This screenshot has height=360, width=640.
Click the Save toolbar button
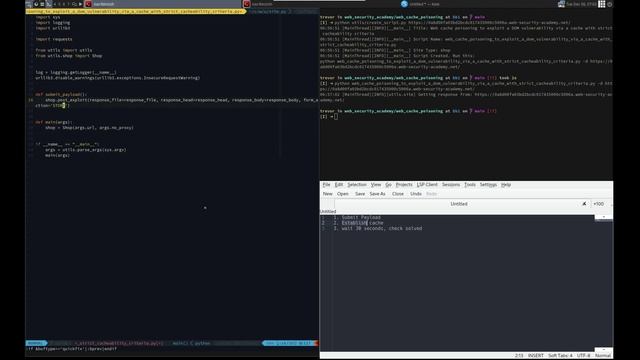[x=360, y=194]
